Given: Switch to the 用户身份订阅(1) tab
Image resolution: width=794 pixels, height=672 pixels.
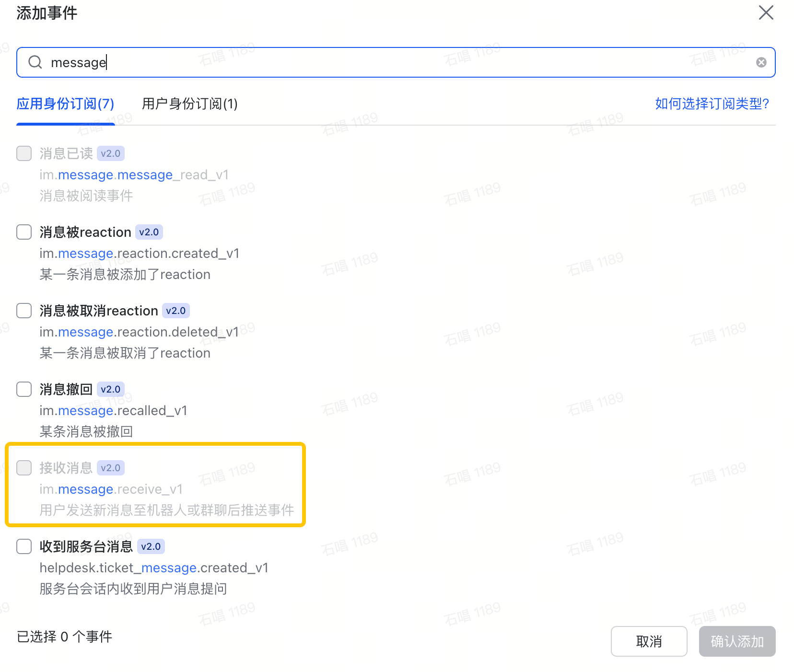Looking at the screenshot, I should pyautogui.click(x=189, y=104).
